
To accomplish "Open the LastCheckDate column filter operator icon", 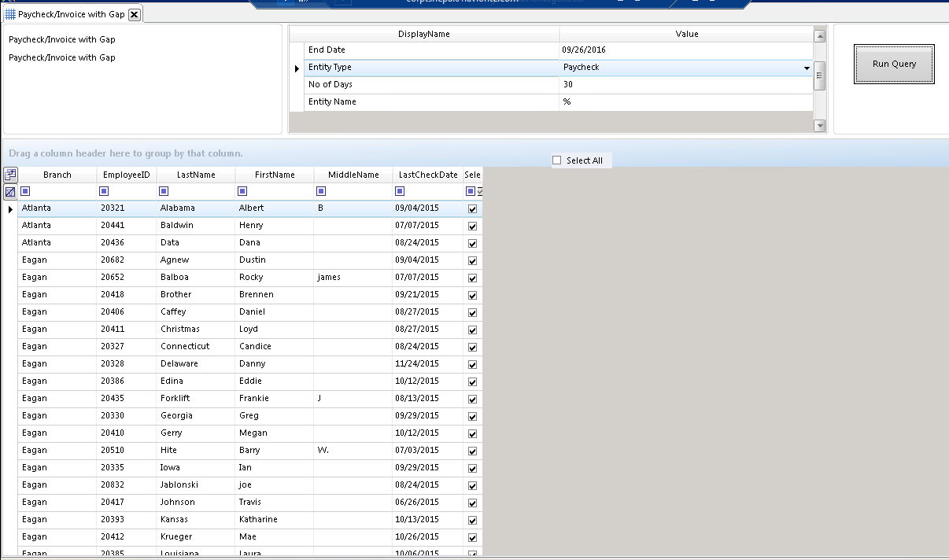I will pyautogui.click(x=400, y=191).
